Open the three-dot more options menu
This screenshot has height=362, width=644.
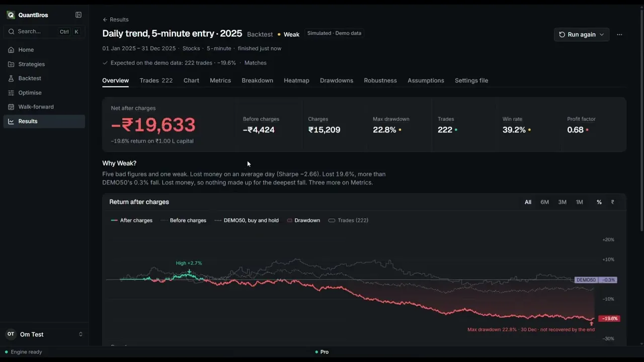coord(619,35)
